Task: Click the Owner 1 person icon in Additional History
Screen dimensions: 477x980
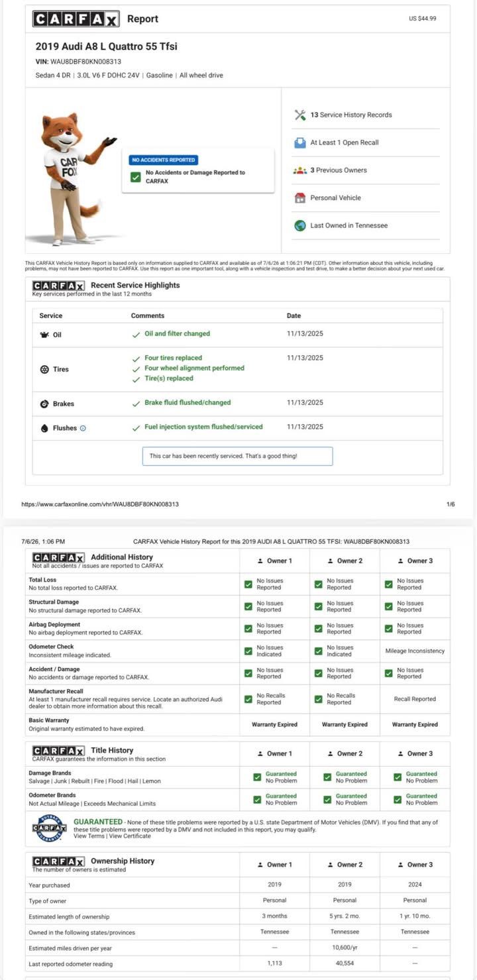Action: point(260,561)
